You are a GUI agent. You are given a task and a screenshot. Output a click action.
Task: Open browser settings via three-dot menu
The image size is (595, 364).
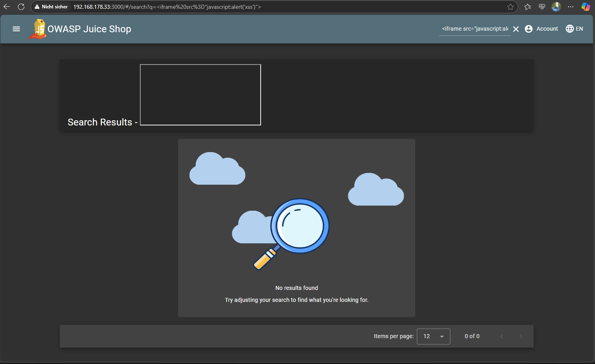click(571, 6)
